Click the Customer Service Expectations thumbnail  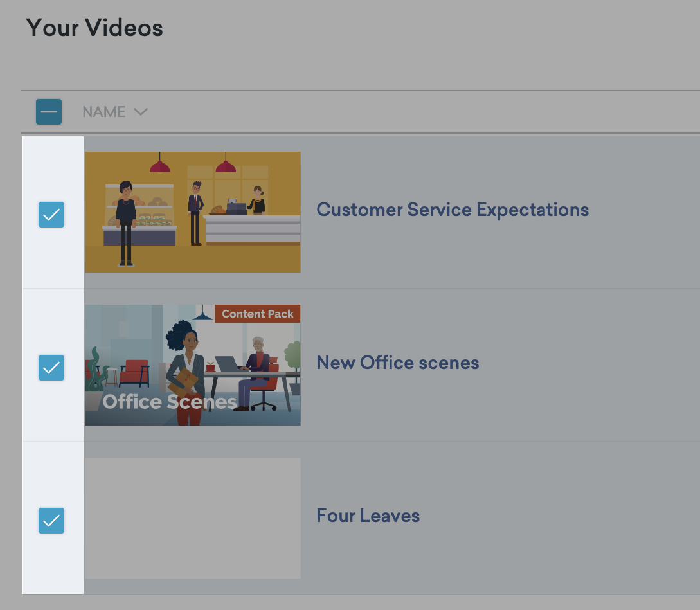coord(192,211)
